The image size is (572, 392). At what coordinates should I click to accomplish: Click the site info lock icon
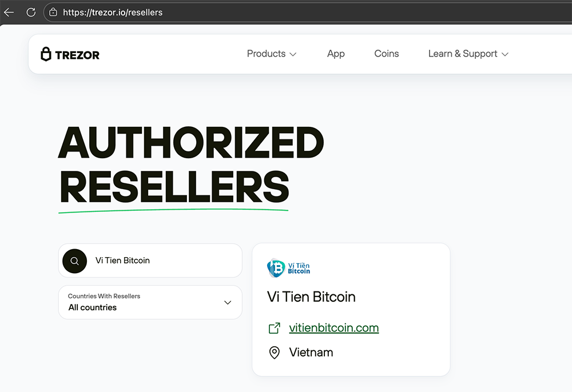[x=53, y=12]
